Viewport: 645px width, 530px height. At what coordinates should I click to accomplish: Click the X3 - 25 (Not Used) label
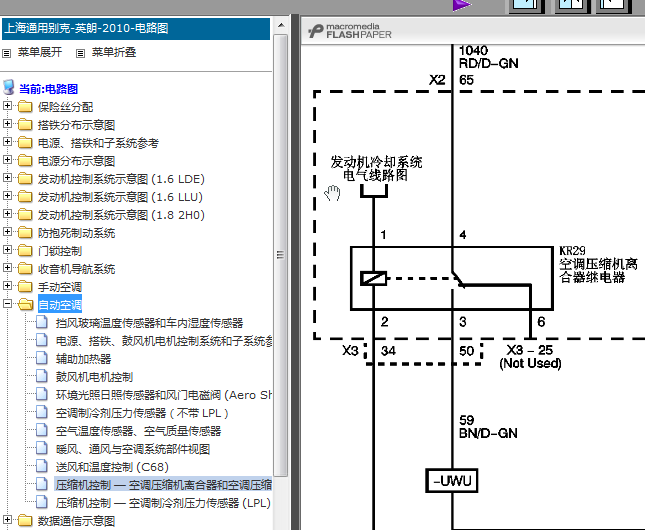(530, 356)
